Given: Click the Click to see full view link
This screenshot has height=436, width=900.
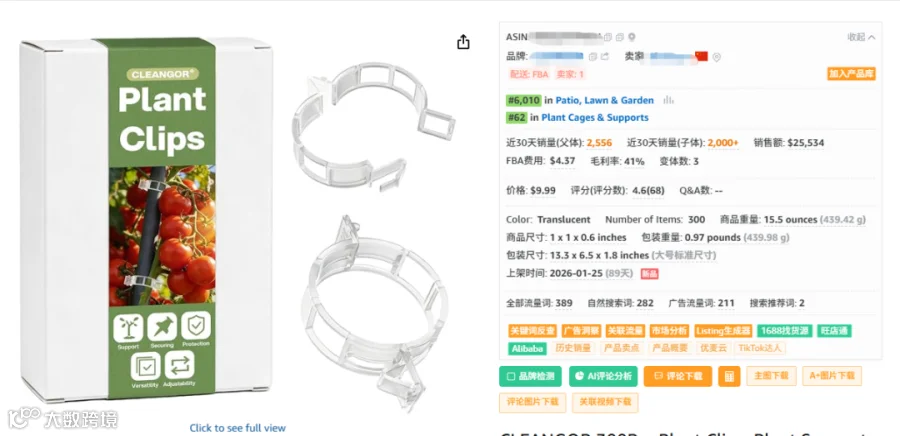Looking at the screenshot, I should point(238,428).
